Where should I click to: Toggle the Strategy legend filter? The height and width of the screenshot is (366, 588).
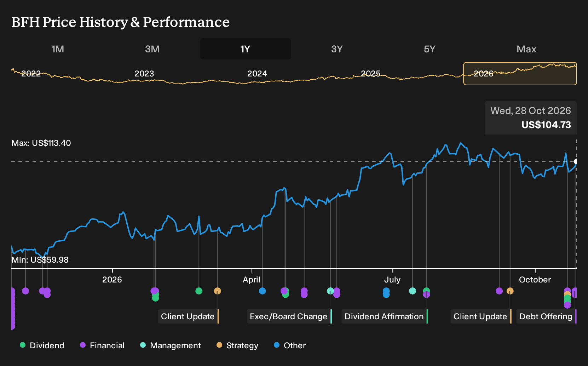[237, 345]
